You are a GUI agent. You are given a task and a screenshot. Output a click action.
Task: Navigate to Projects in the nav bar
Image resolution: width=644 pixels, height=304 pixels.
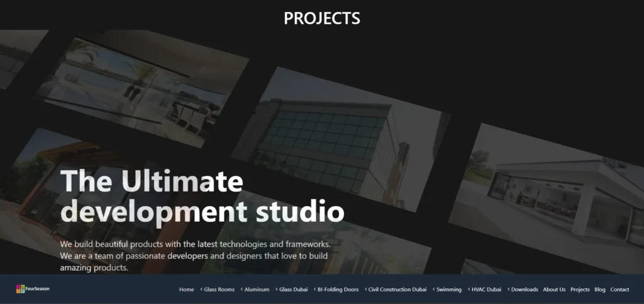[580, 289]
